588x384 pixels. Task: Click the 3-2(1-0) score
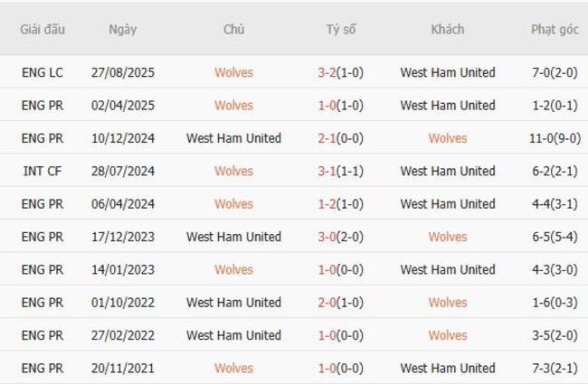tap(340, 72)
